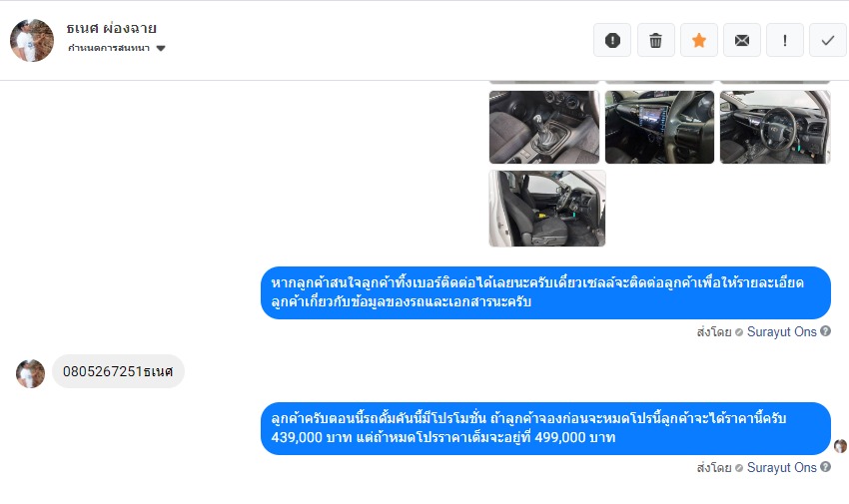
Task: Open the front seats photo
Action: (547, 209)
